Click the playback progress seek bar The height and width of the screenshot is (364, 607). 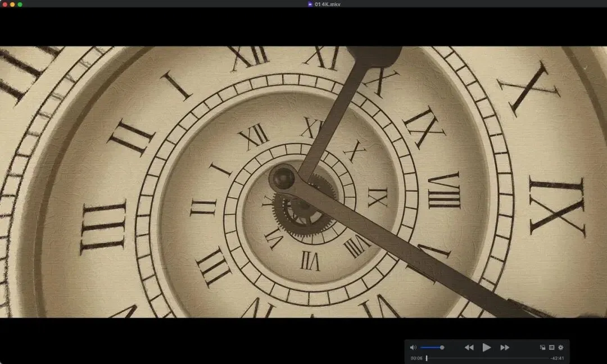(x=487, y=358)
